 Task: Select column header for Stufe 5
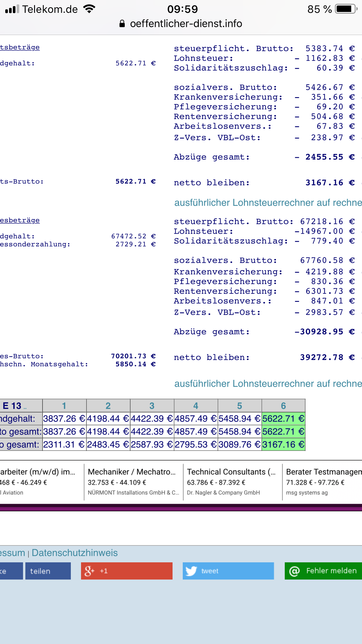(240, 406)
